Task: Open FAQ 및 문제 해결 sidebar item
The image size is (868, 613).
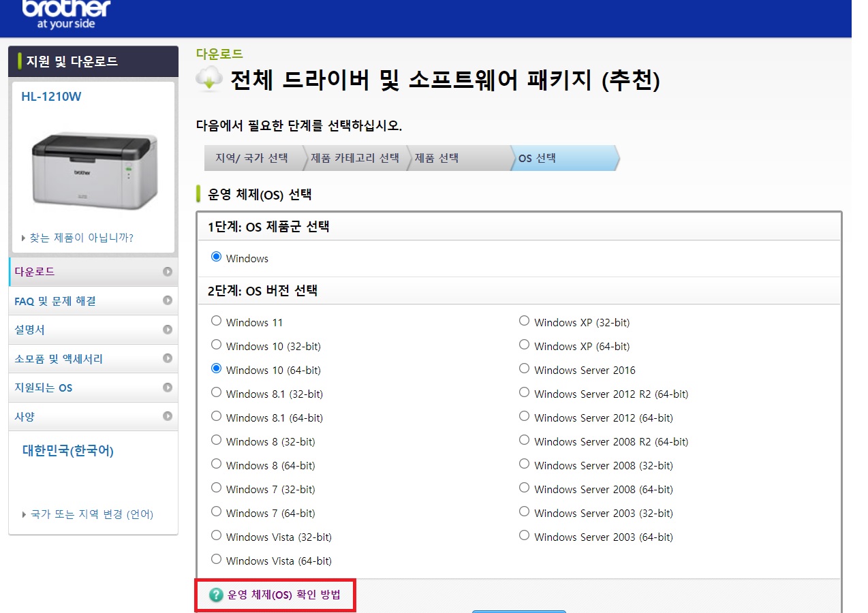Action: 93,300
